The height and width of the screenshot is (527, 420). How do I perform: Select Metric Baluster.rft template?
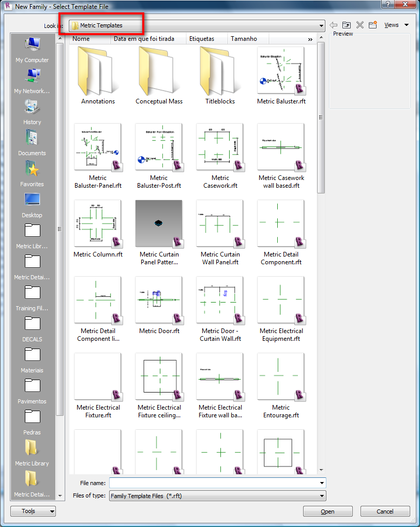(281, 76)
